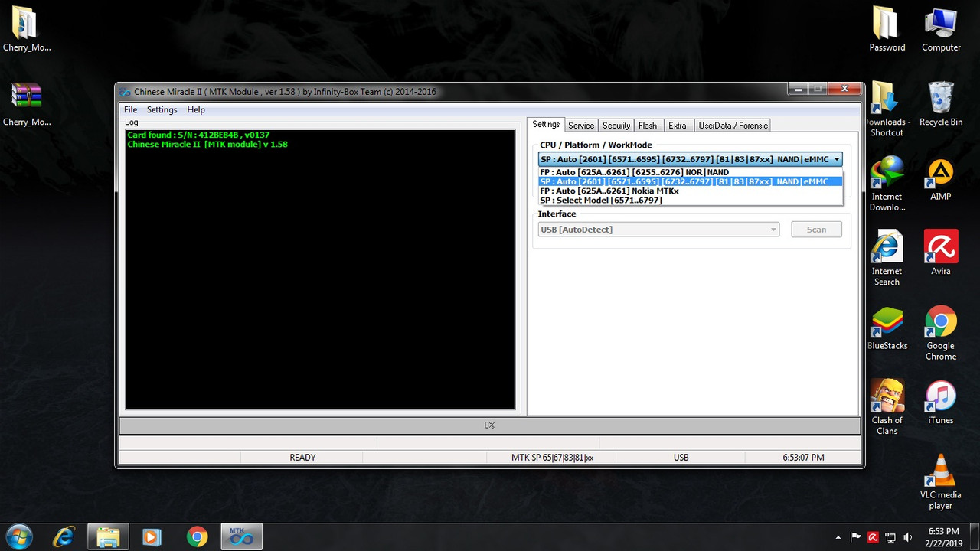980x551 pixels.
Task: Click the MTK SP 65|67|83|81|xx status
Action: [x=552, y=457]
